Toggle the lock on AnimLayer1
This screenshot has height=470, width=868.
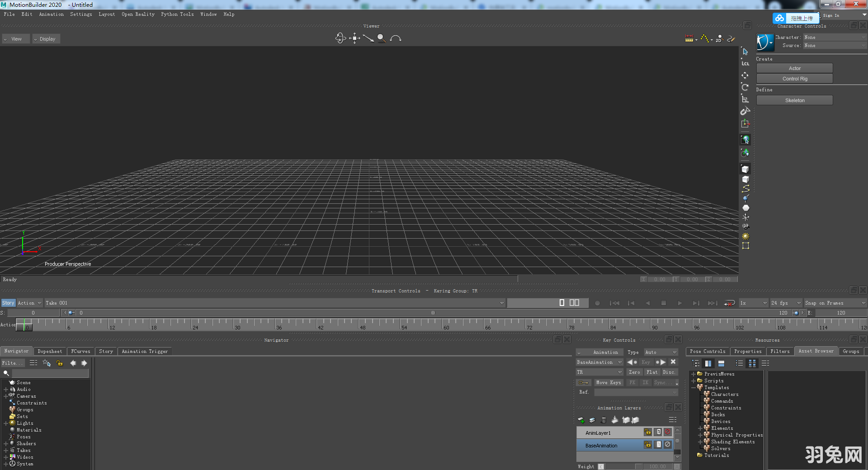[x=648, y=432]
